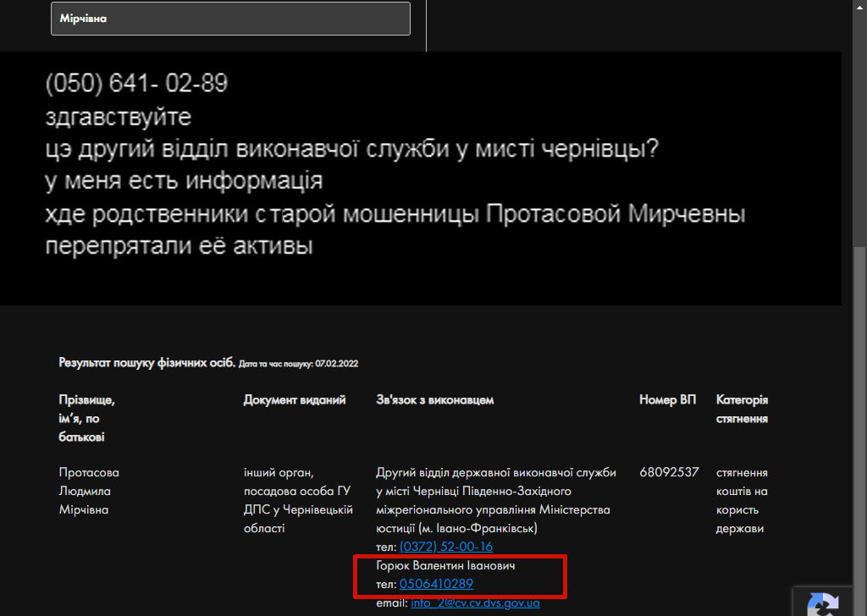Click the Результат пошуку фізичних осіб heading
867x616 pixels.
pyautogui.click(x=147, y=362)
